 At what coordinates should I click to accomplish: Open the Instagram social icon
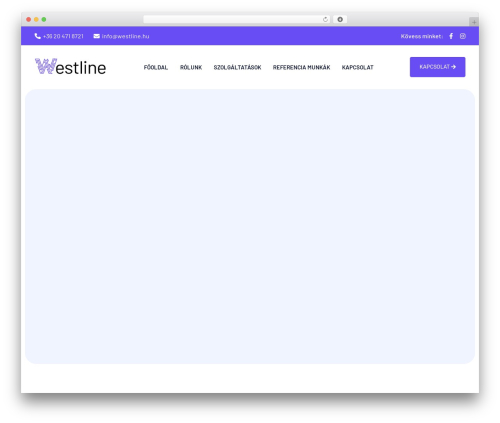(x=463, y=36)
